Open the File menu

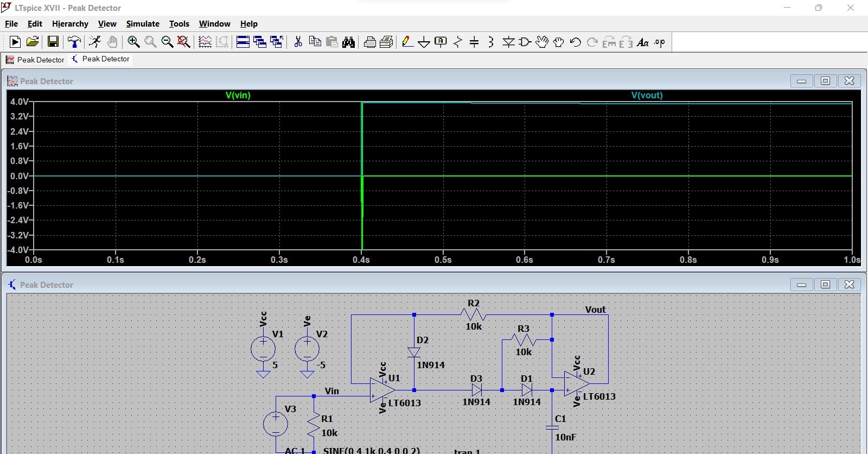[x=11, y=24]
